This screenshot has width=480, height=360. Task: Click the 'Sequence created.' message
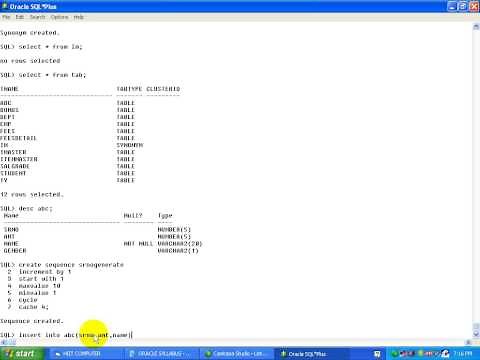(x=31, y=321)
